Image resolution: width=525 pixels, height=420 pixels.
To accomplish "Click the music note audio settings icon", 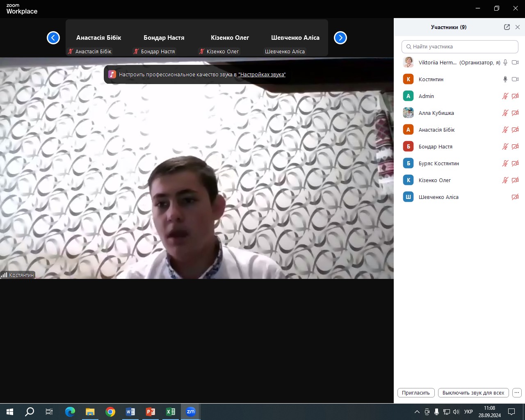I will [x=112, y=74].
